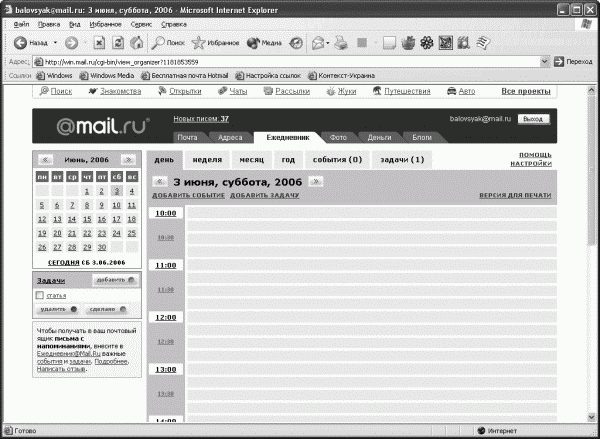Select June 15 in mini calendar
600x439 pixels.
click(x=87, y=219)
